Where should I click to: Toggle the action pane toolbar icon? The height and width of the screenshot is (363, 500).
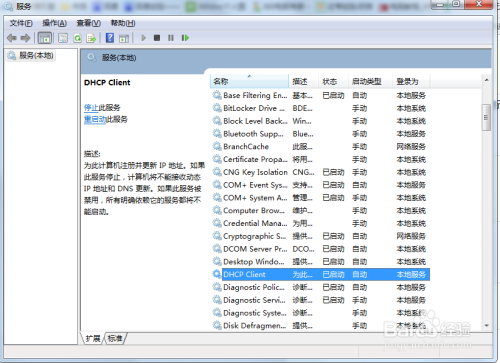coord(124,38)
